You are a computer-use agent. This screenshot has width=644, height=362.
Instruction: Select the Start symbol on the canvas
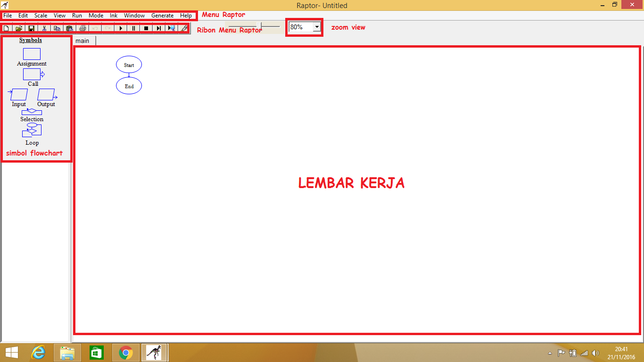(x=129, y=65)
